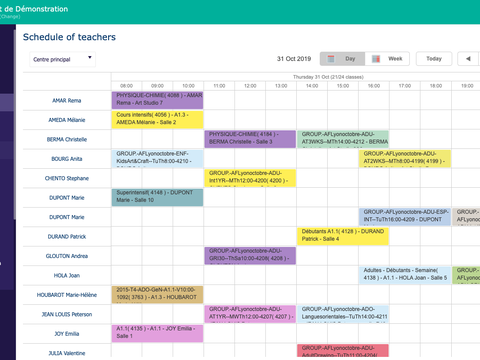The width and height of the screenshot is (480, 360).
Task: Select the yellow Cours intensifs 4056 block
Action: point(157,120)
